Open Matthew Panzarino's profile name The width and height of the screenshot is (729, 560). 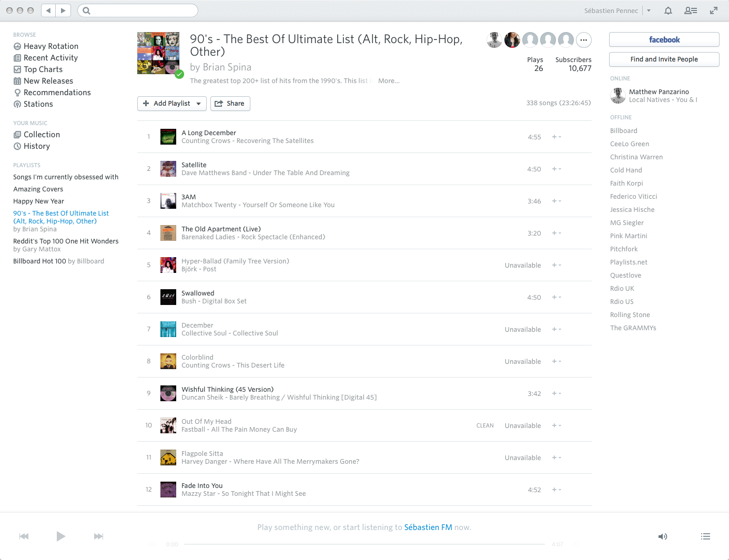click(659, 92)
